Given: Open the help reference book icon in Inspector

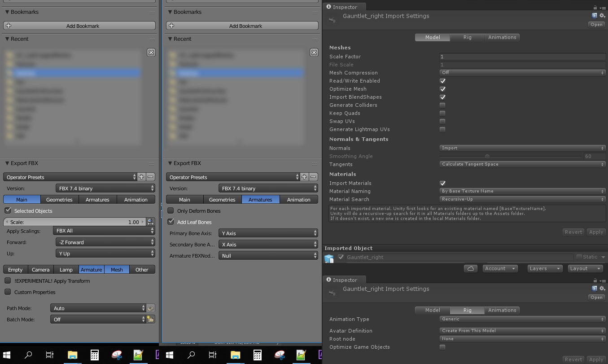Looking at the screenshot, I should 594,15.
